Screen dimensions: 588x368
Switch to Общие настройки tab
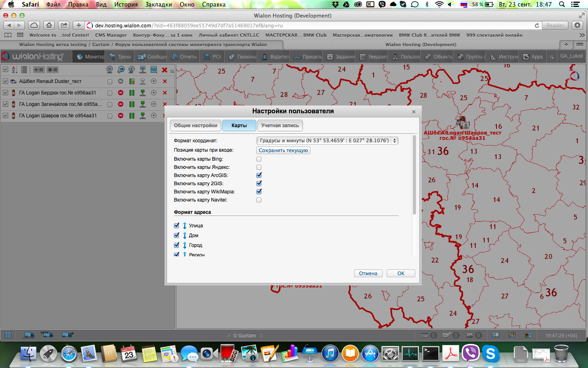[196, 126]
